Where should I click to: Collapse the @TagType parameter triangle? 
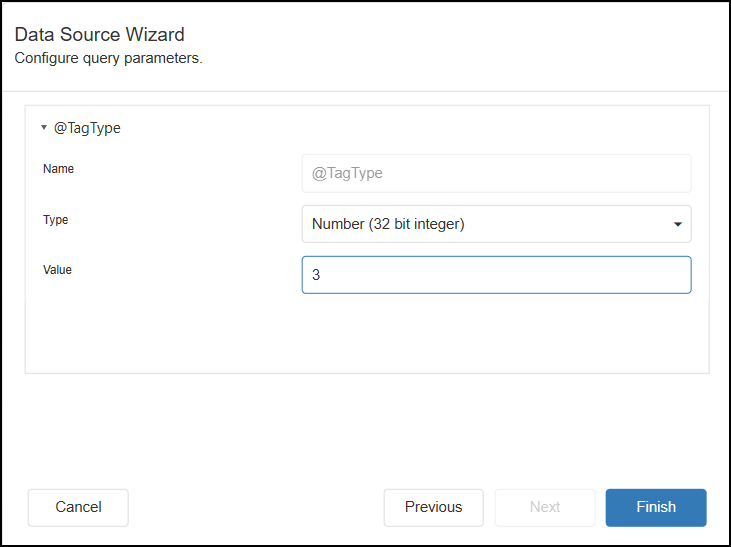44,128
